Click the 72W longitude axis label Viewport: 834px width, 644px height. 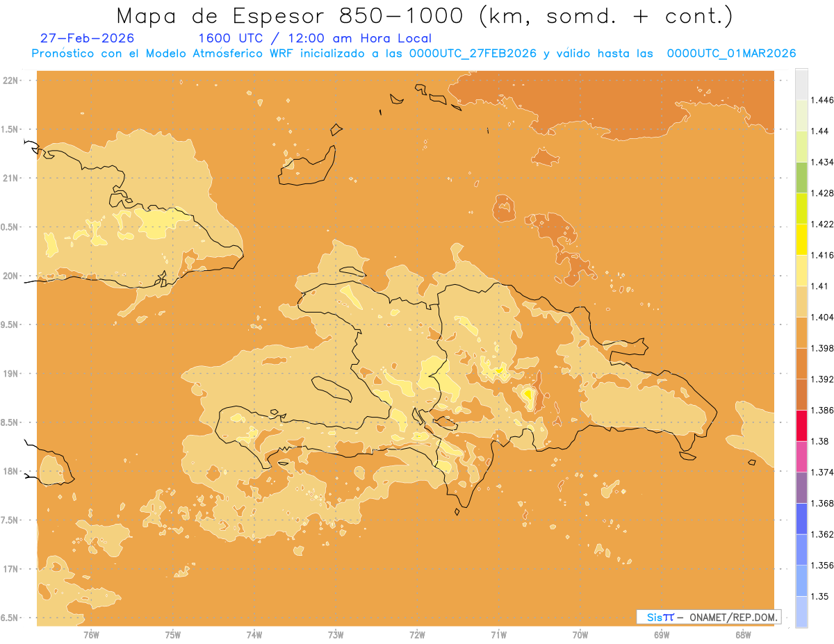point(417,635)
